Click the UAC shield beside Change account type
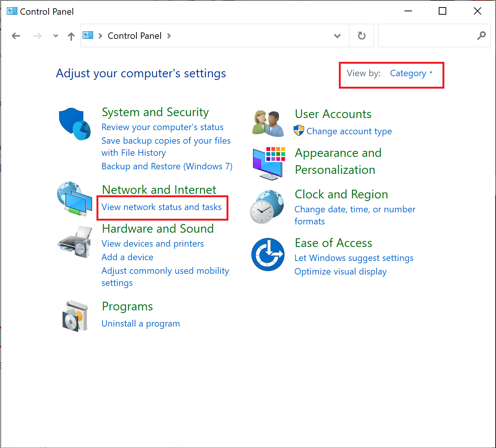 [299, 131]
